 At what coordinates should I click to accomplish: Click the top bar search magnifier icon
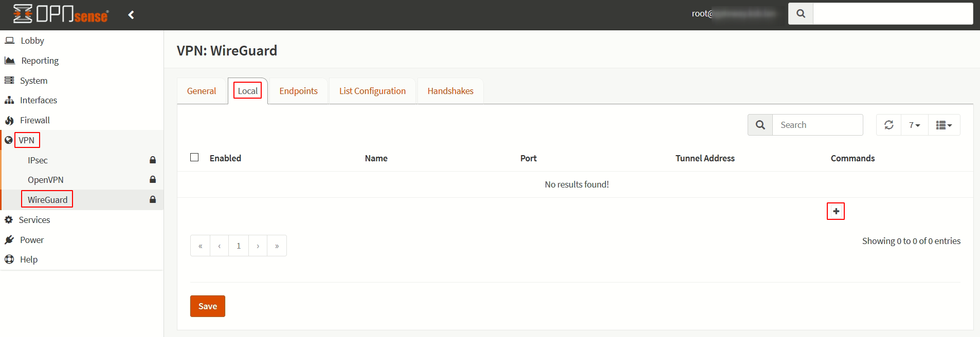click(801, 14)
